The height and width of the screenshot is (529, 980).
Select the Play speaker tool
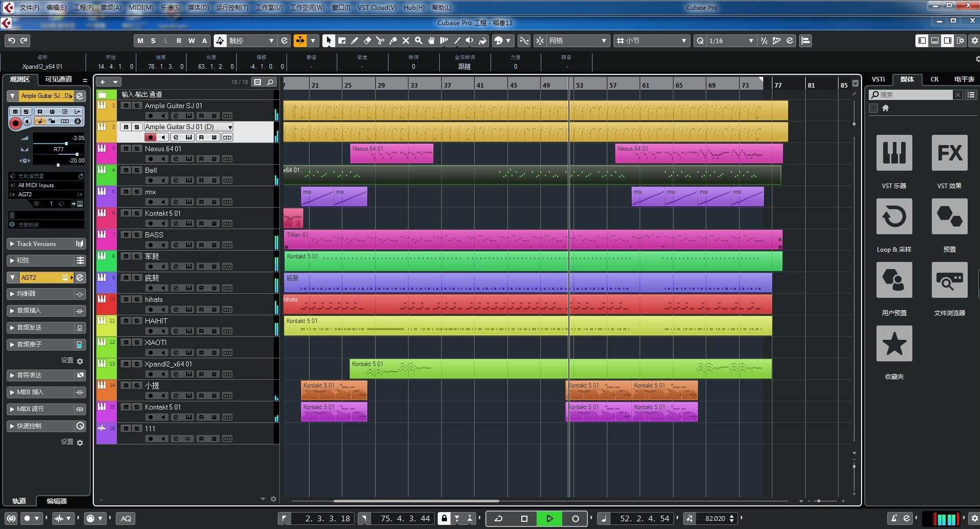coord(469,40)
